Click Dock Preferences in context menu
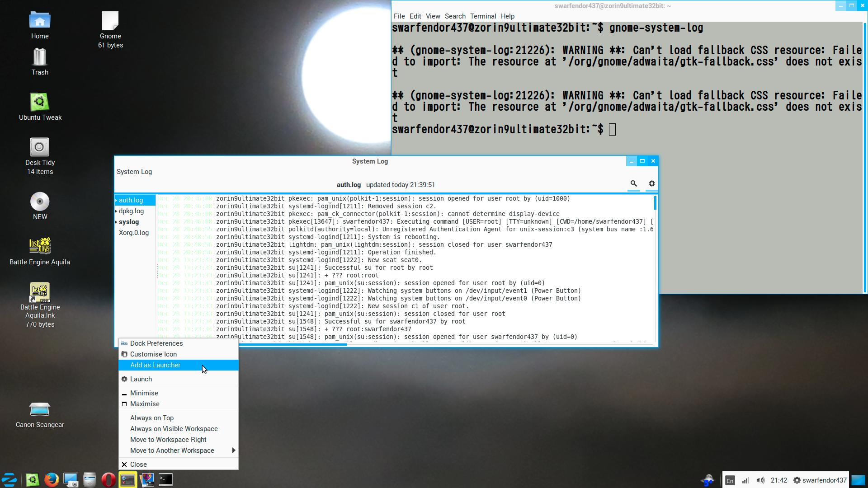Viewport: 868px width, 488px height. [x=156, y=343]
